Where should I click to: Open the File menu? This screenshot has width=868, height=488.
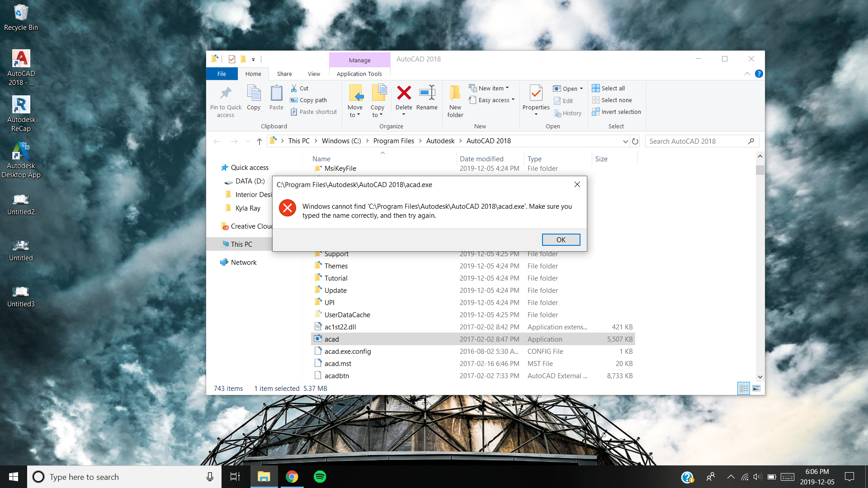pyautogui.click(x=222, y=74)
